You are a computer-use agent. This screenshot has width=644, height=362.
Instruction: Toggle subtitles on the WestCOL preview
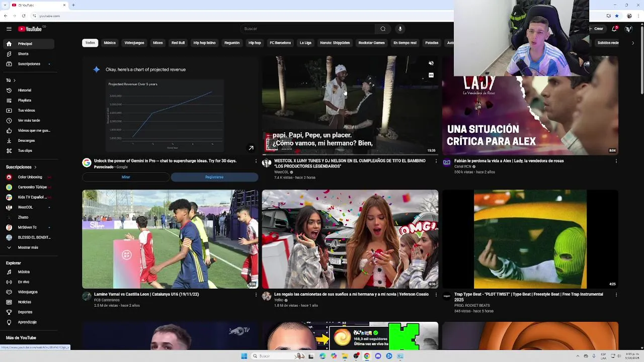pos(431,75)
